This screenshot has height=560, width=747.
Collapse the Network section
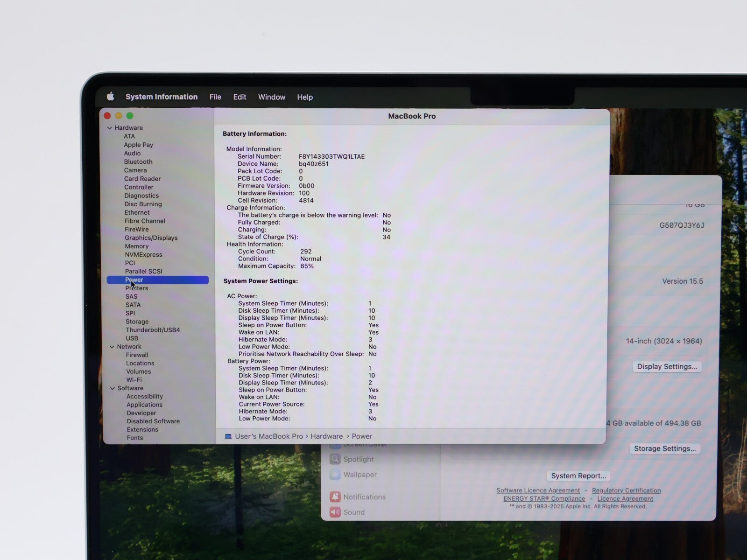click(112, 347)
